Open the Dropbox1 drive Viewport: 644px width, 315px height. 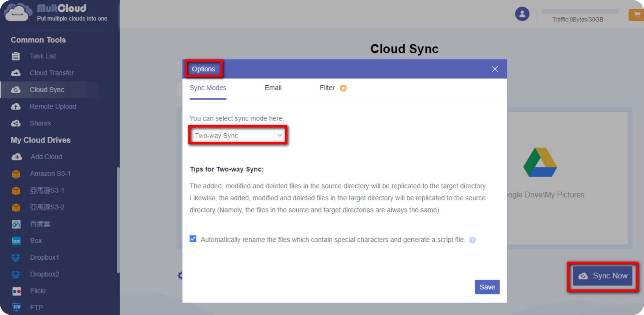(44, 257)
